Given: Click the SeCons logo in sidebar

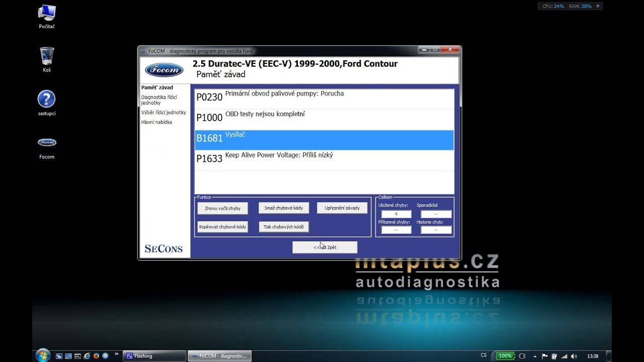Looking at the screenshot, I should (x=164, y=249).
